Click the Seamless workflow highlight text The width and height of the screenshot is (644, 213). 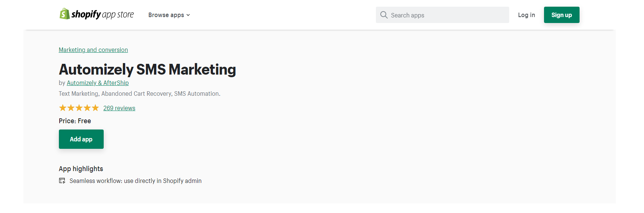(136, 181)
